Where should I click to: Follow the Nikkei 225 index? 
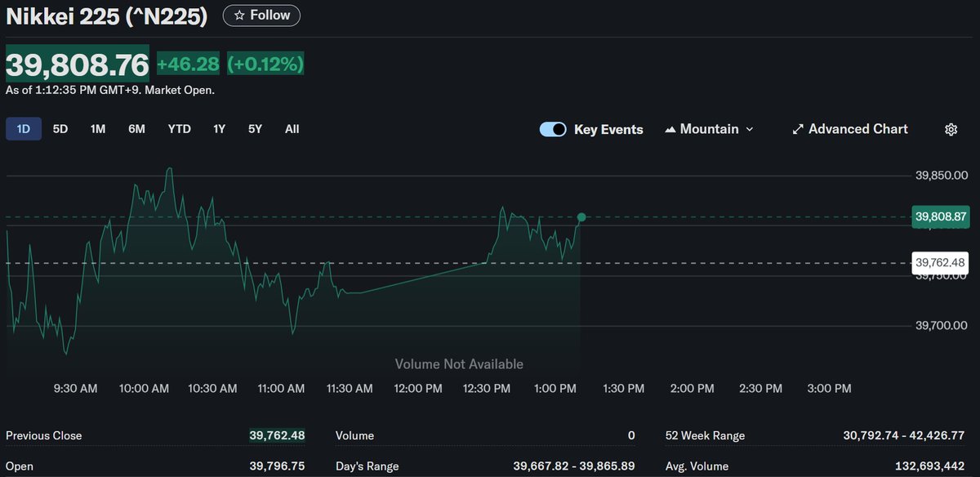click(261, 16)
